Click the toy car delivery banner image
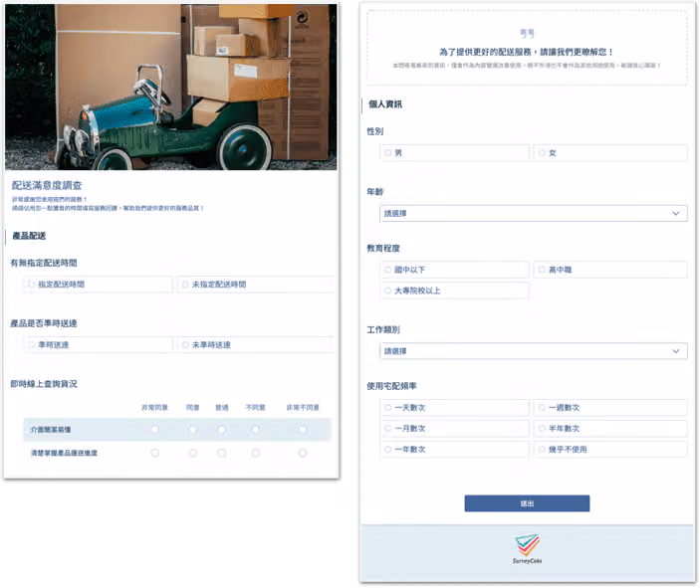The image size is (700, 588). tap(171, 87)
